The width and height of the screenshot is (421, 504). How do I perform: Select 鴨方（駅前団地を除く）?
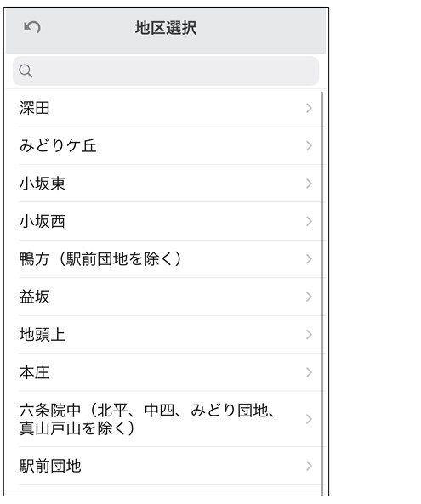tap(164, 259)
